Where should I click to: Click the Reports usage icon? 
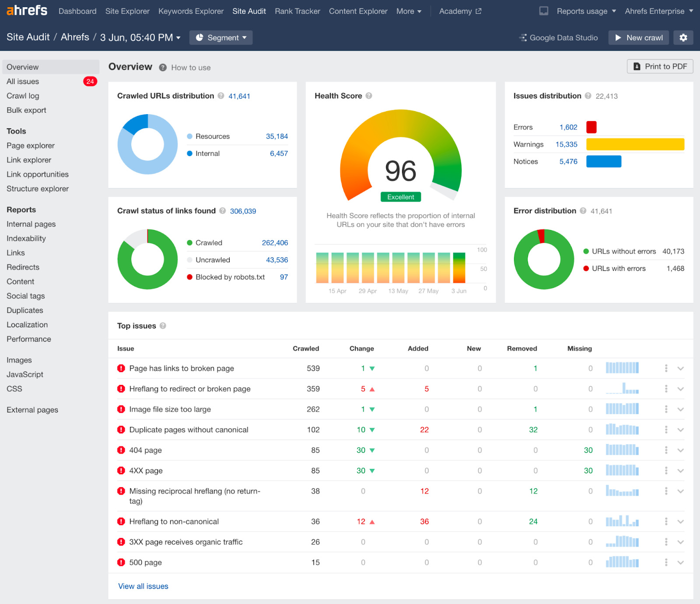pyautogui.click(x=543, y=11)
